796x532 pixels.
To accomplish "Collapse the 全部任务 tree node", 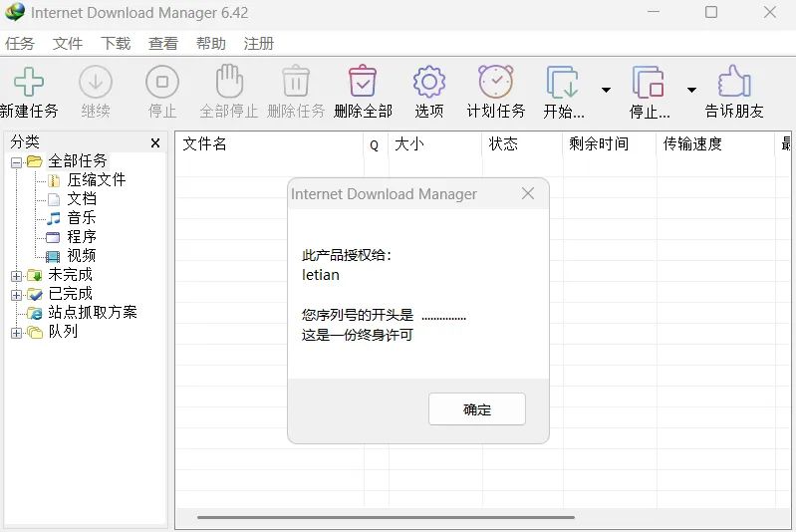I will coord(16,163).
